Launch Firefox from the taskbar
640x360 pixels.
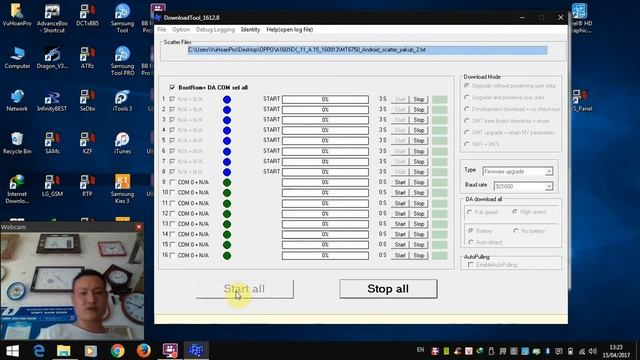(x=143, y=351)
